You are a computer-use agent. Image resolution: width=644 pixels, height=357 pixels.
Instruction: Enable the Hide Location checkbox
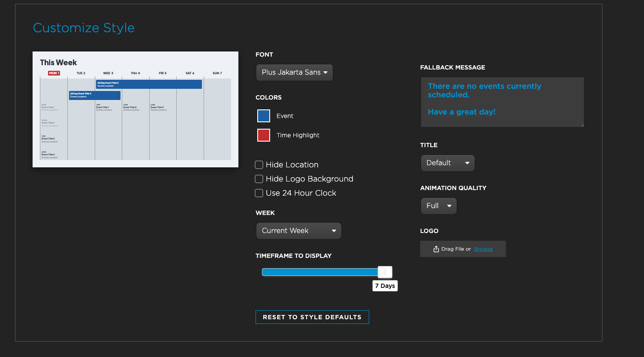(x=259, y=165)
